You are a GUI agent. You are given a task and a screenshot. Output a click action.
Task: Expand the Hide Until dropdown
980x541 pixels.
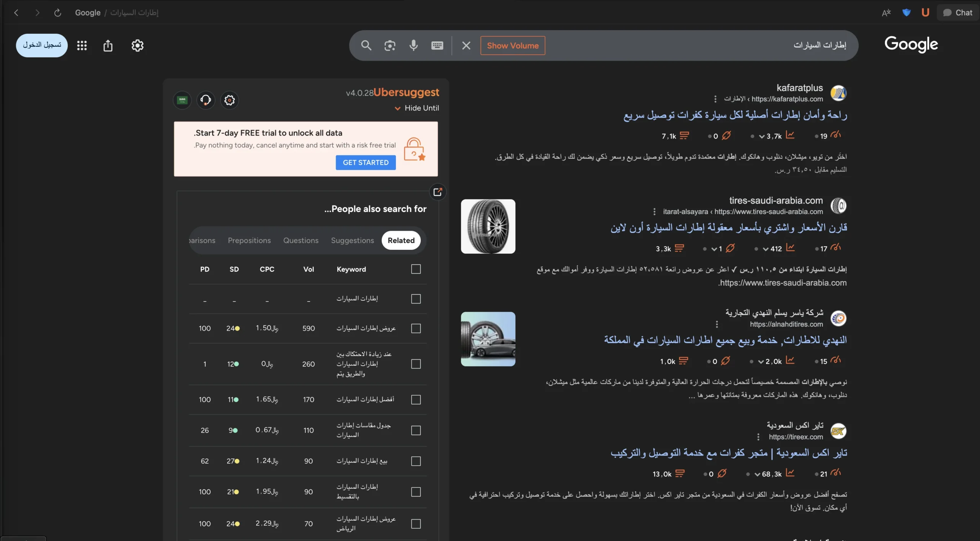417,108
